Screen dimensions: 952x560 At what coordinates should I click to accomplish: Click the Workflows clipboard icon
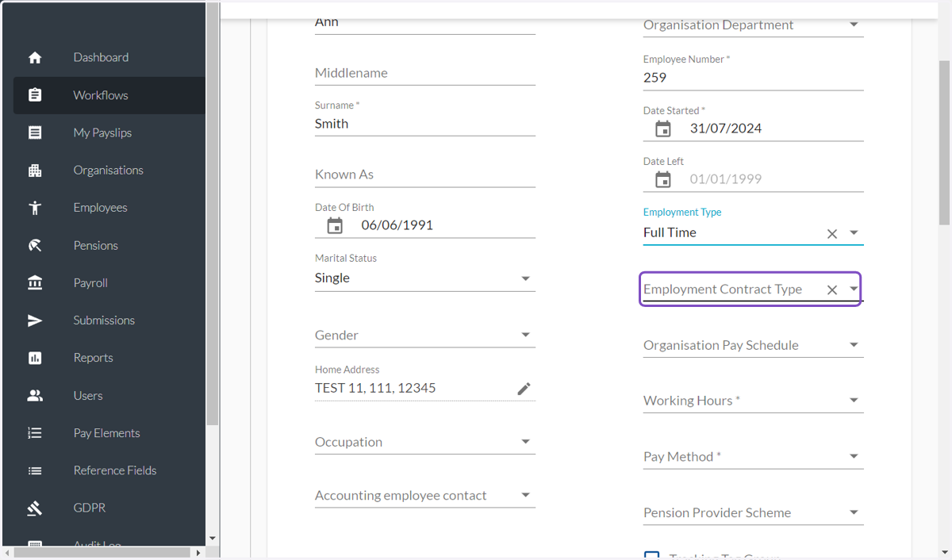[x=35, y=95]
